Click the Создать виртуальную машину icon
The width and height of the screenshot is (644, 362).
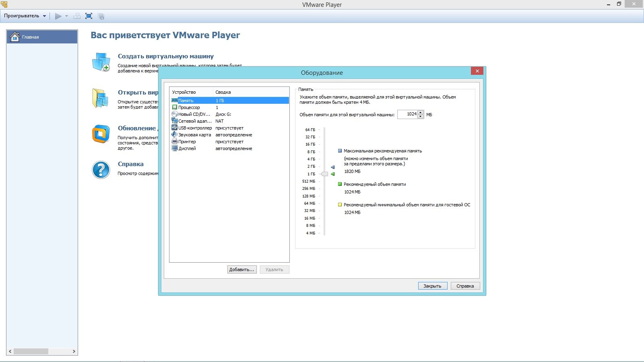(101, 62)
